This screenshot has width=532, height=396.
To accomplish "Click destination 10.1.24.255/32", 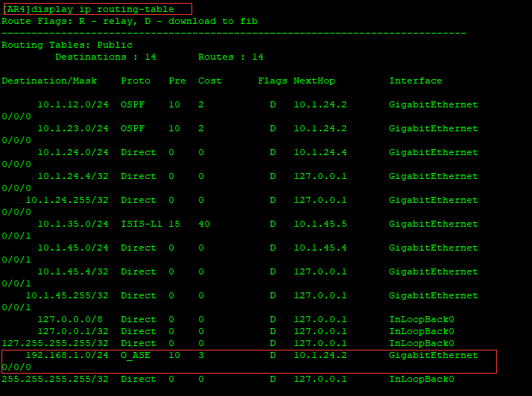I will point(67,200).
